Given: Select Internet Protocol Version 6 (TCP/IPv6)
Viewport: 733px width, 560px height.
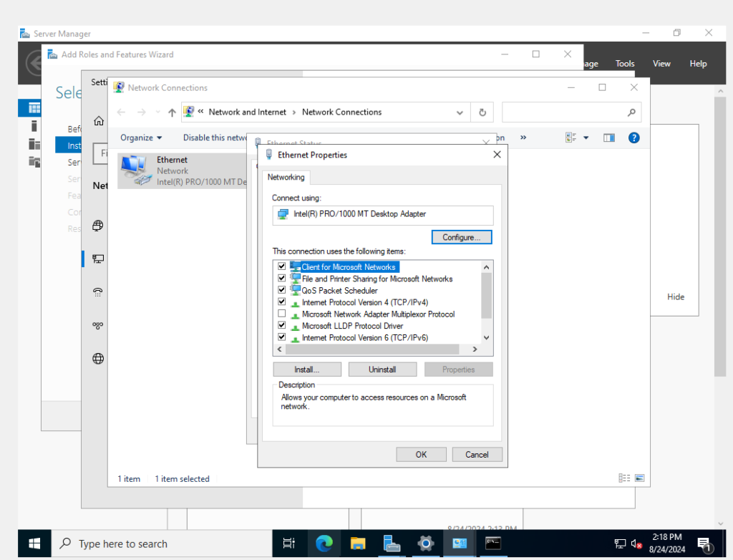Looking at the screenshot, I should 364,337.
